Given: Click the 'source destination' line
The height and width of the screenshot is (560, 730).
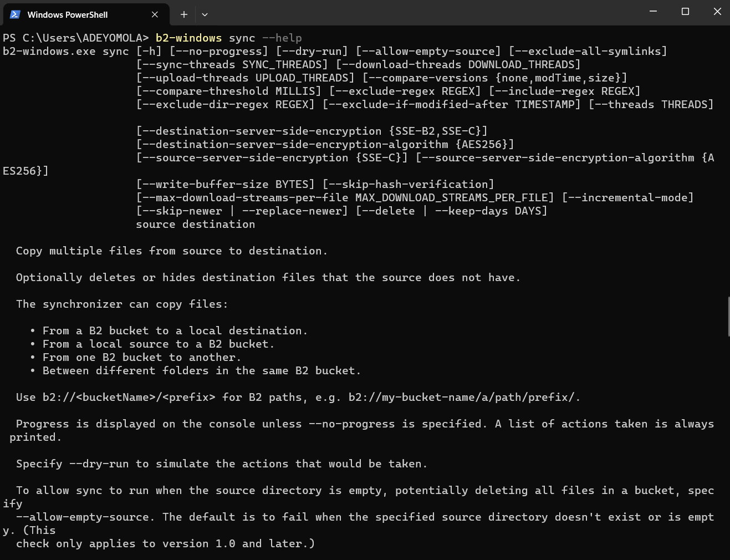Looking at the screenshot, I should [196, 224].
